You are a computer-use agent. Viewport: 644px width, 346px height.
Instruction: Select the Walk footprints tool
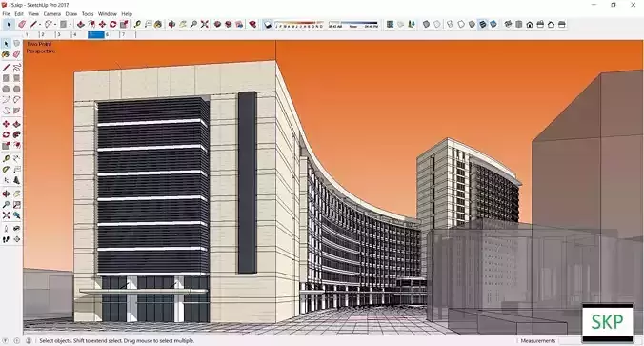pos(6,239)
